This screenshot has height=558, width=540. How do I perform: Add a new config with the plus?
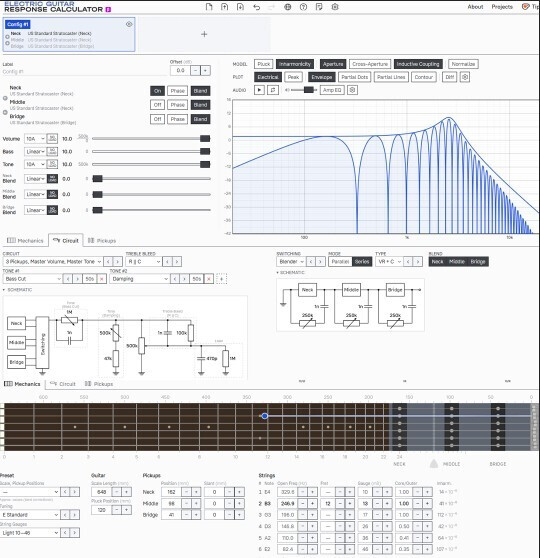[x=204, y=34]
